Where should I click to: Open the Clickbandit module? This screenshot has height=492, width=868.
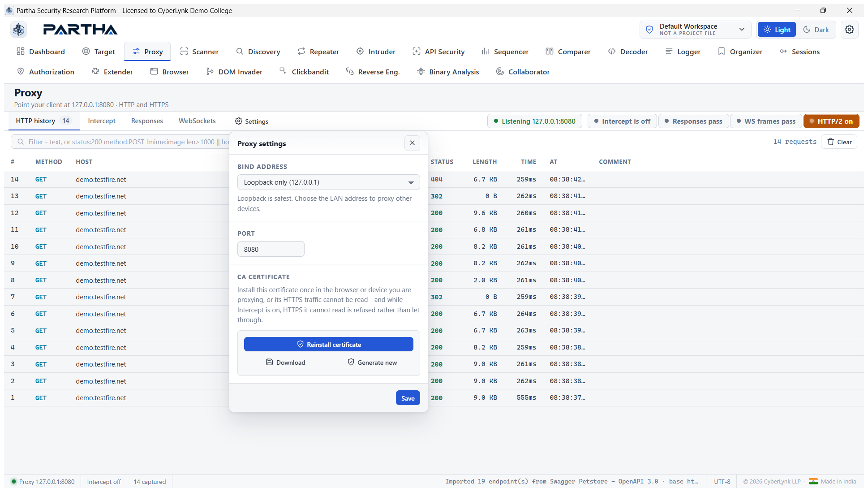[304, 72]
